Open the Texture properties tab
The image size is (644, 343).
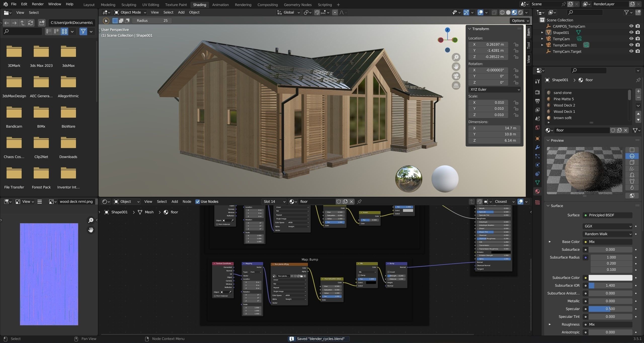tap(537, 202)
